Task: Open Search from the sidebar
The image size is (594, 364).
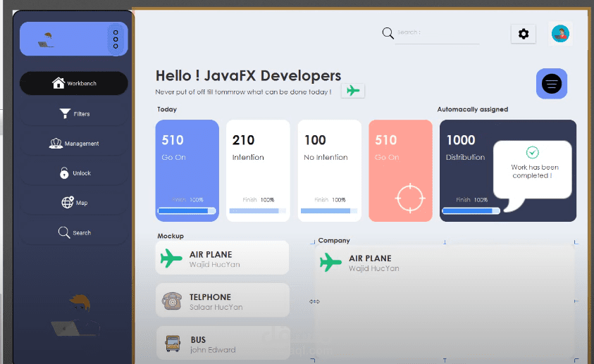Action: coord(74,233)
